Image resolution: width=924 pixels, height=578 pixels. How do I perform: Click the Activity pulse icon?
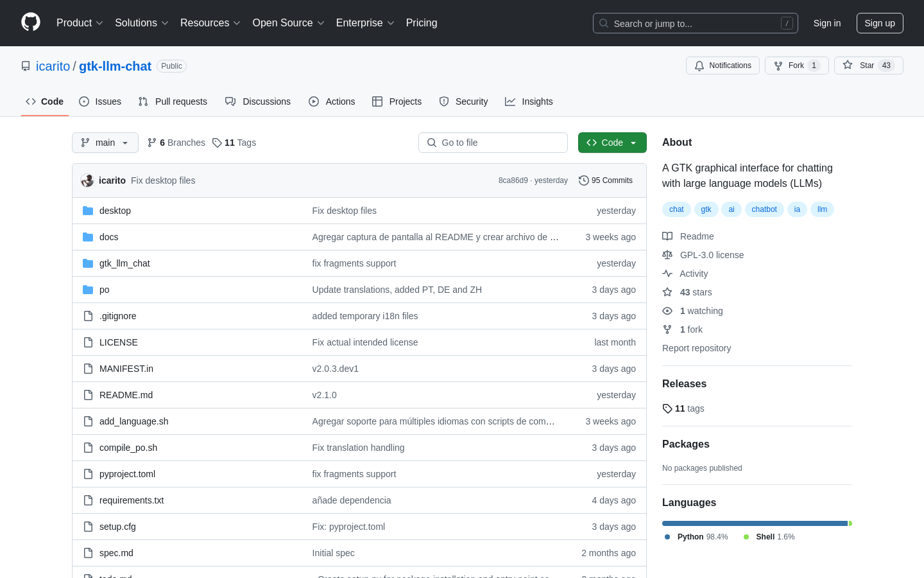pyautogui.click(x=667, y=274)
